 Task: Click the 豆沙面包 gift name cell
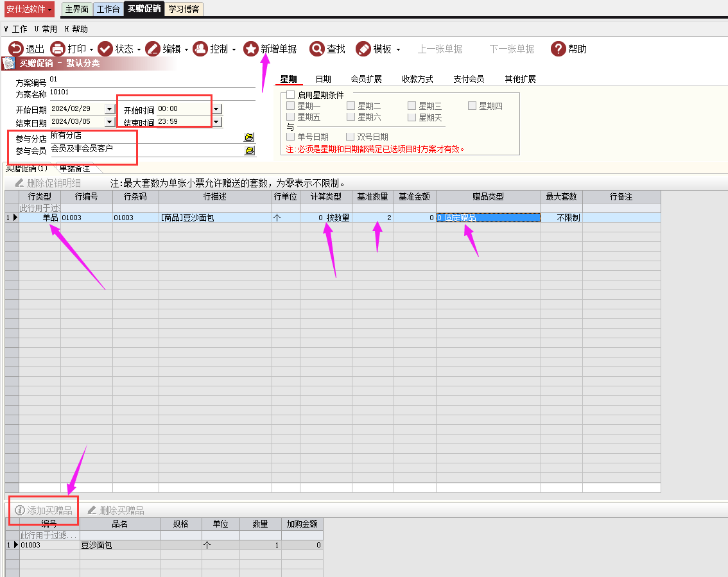[120, 545]
